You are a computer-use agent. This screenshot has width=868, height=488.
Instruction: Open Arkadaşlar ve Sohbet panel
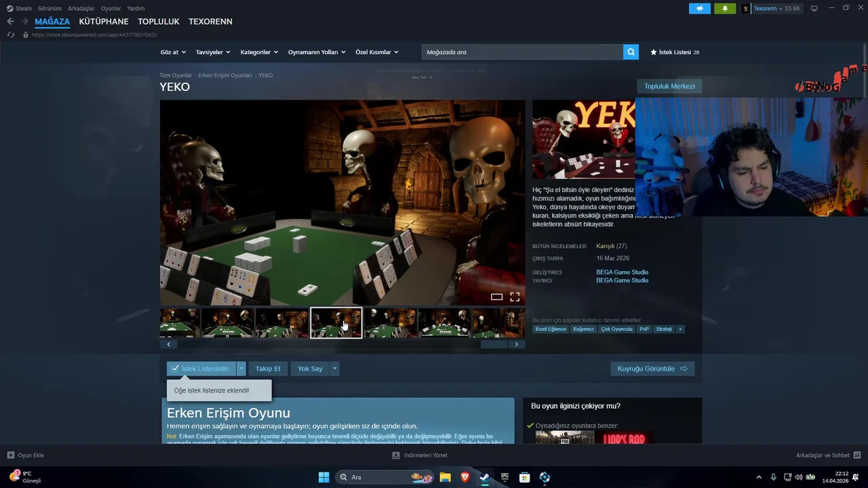click(828, 455)
